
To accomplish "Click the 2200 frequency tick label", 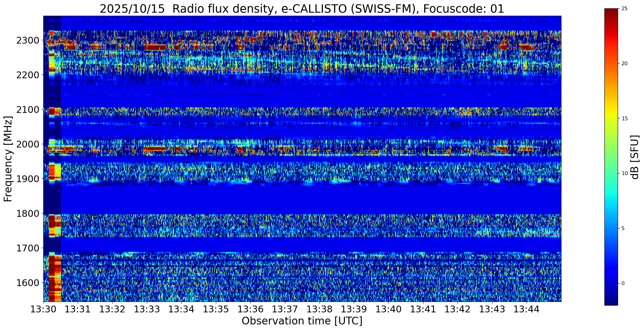I will [28, 75].
